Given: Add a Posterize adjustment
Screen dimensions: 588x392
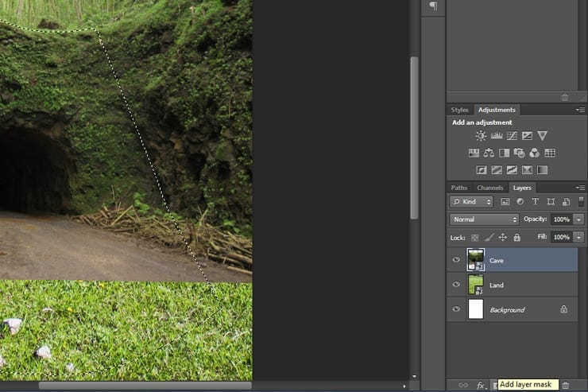Looking at the screenshot, I should (x=497, y=170).
